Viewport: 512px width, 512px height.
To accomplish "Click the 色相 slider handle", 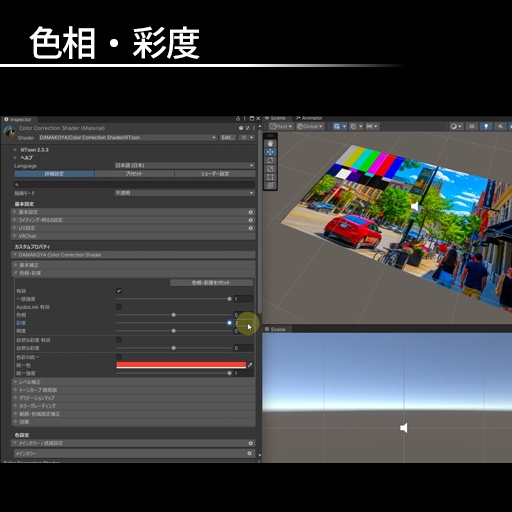I will (x=173, y=315).
